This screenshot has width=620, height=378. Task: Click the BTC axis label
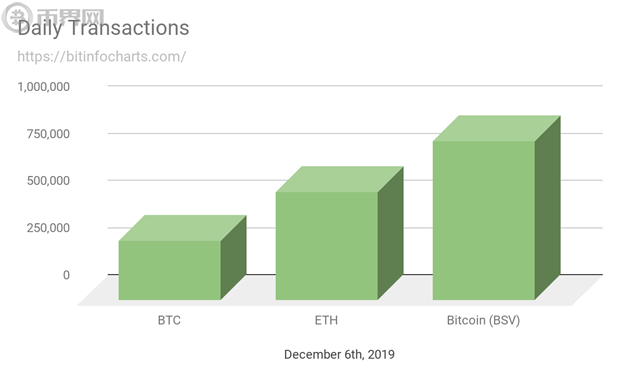[169, 320]
